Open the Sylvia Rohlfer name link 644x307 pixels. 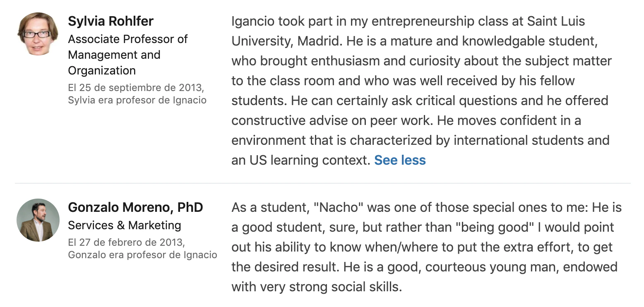(x=111, y=21)
